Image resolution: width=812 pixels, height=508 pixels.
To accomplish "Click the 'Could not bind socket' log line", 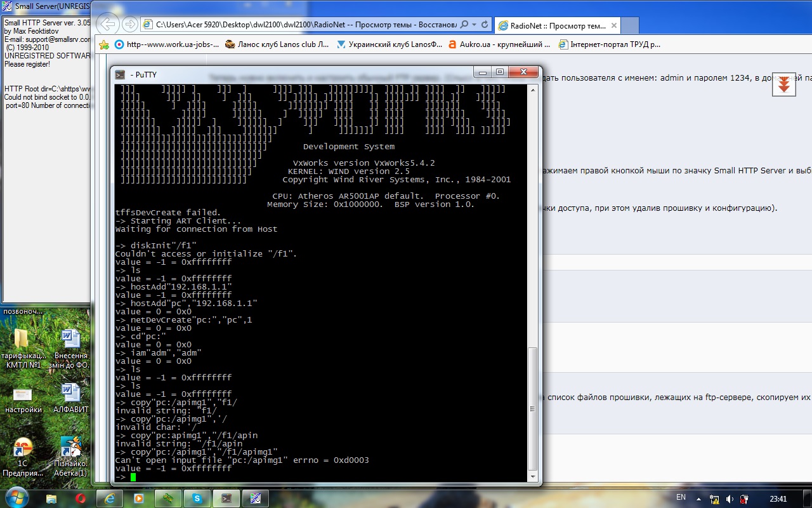I will tap(47, 97).
